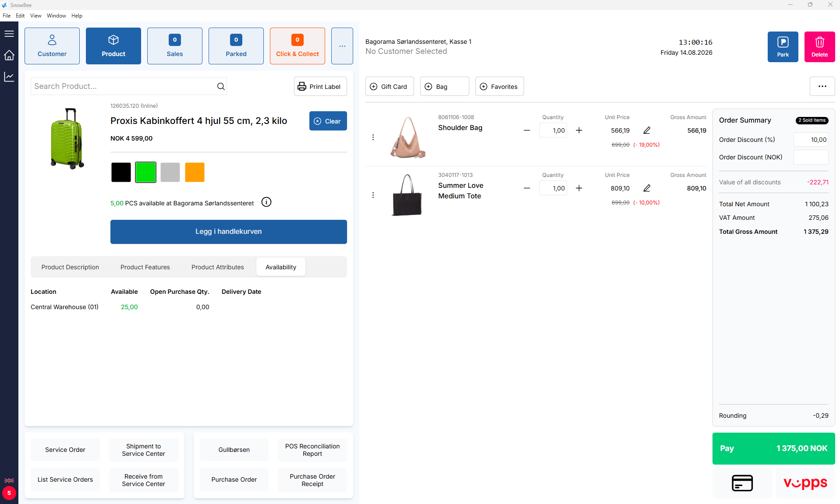Open the Parked sales panel

click(236, 46)
